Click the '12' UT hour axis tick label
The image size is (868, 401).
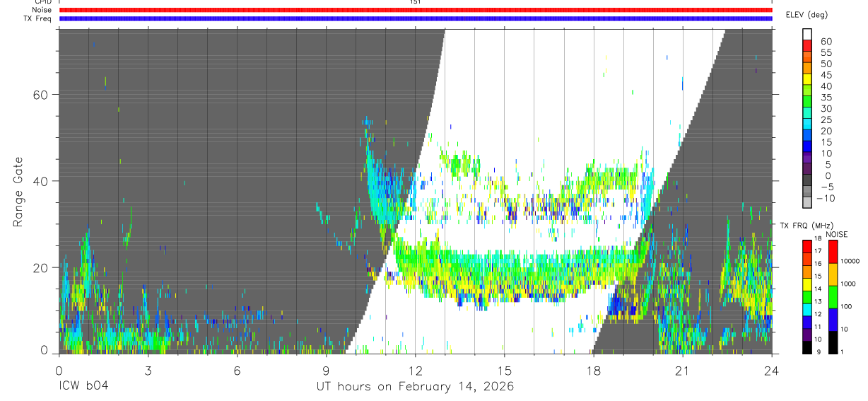pyautogui.click(x=416, y=371)
